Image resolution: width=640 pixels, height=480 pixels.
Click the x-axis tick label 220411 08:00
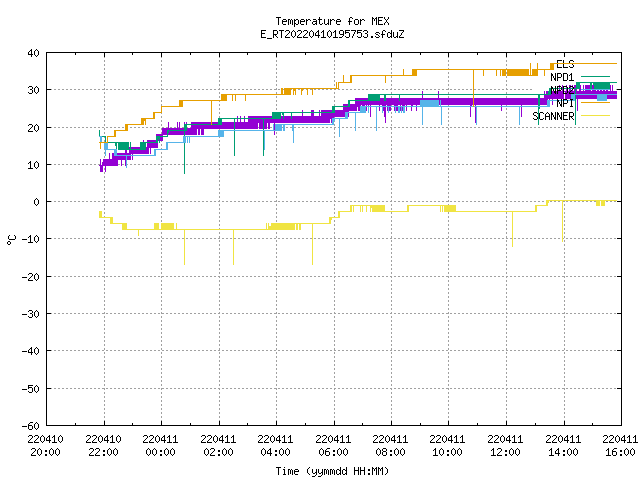tap(391, 445)
